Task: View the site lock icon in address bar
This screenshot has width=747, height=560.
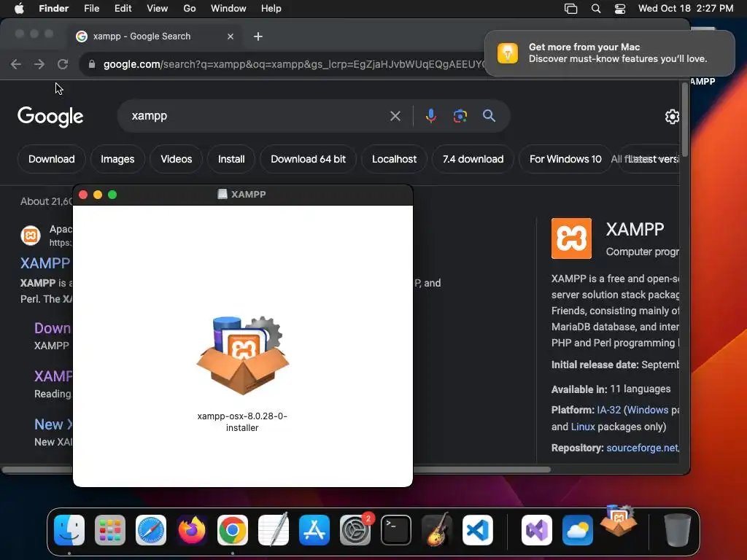Action: pyautogui.click(x=92, y=64)
